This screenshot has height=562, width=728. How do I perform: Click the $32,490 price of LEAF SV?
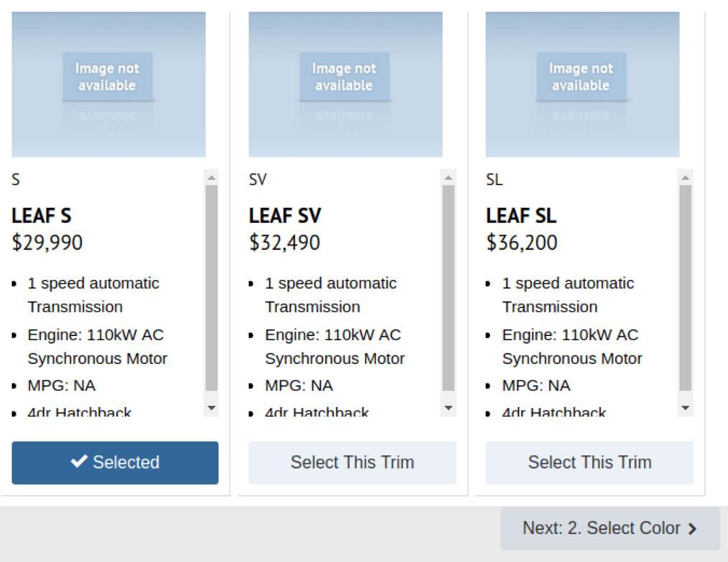click(284, 243)
